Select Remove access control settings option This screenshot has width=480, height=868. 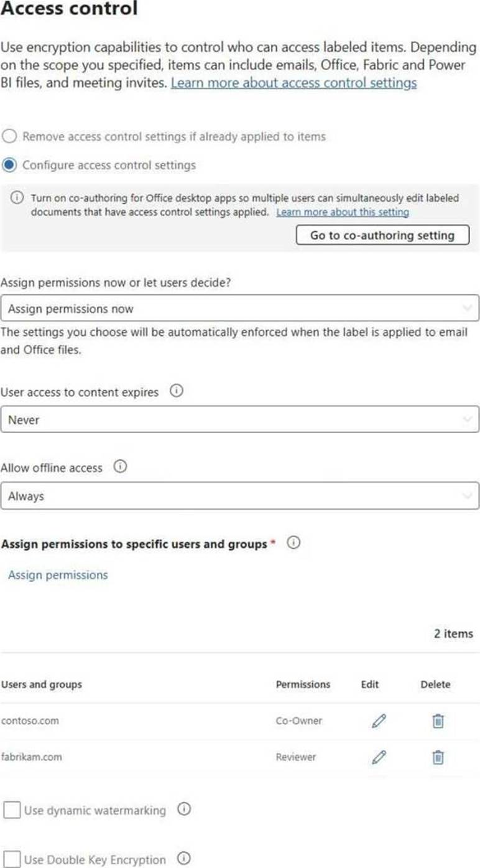[x=10, y=136]
